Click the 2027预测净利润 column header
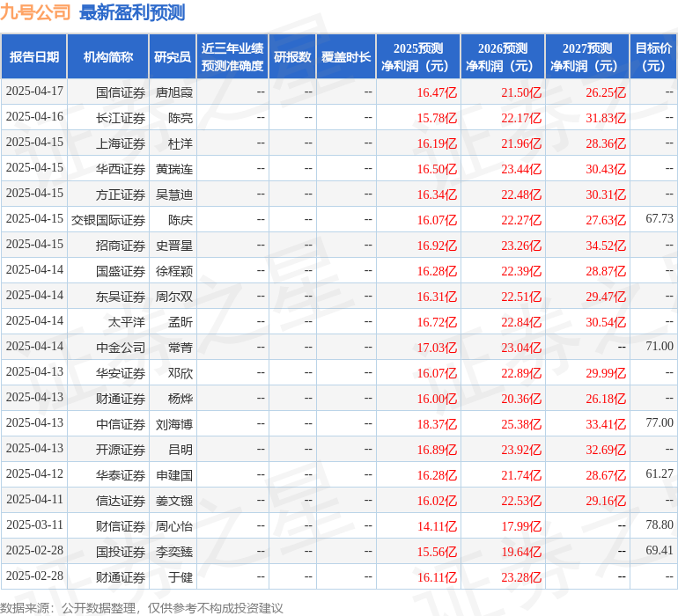 click(587, 56)
